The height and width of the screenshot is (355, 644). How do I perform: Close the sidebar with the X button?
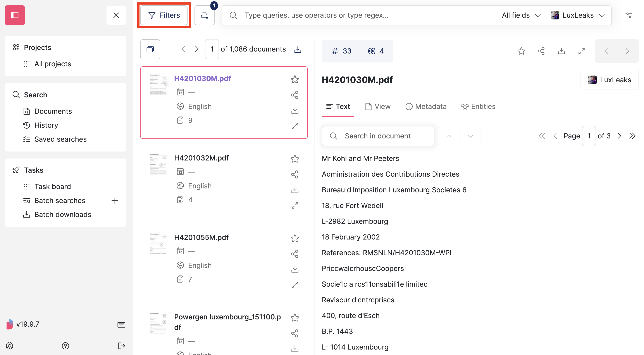[116, 15]
